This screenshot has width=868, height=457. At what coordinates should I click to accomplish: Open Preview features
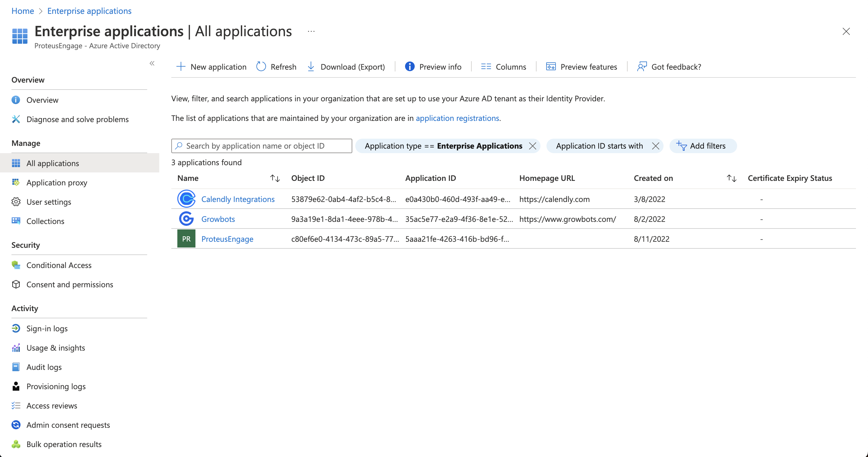(x=581, y=67)
